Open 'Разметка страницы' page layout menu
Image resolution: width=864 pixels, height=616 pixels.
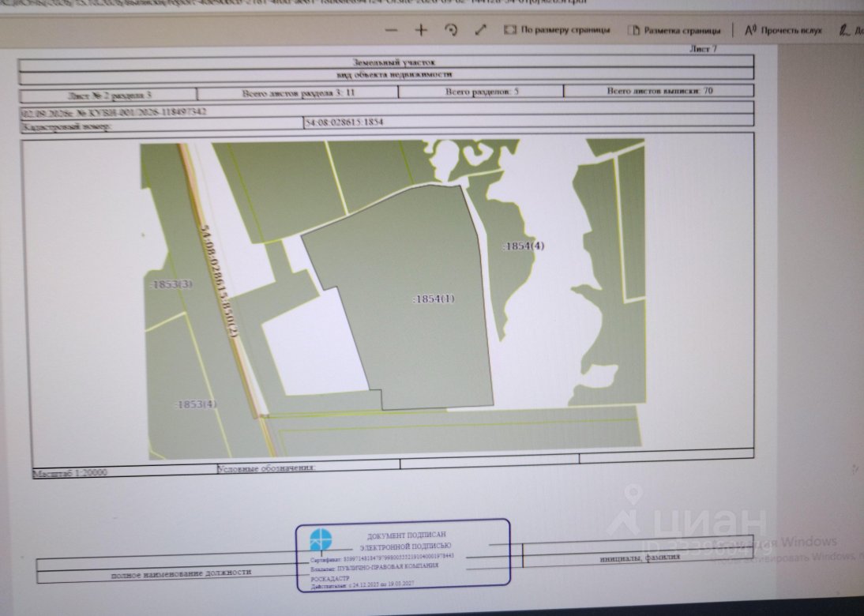(x=674, y=30)
